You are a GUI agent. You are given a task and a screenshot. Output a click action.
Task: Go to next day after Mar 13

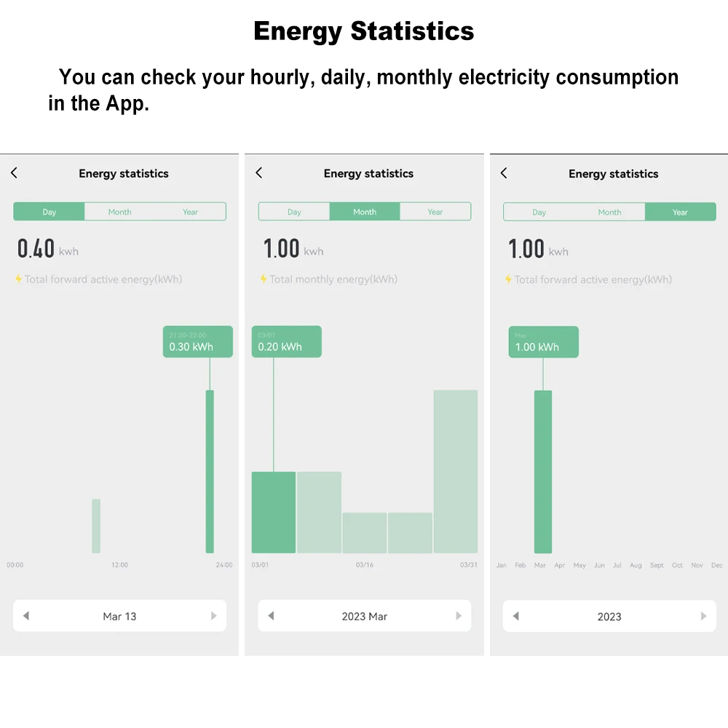pyautogui.click(x=213, y=616)
